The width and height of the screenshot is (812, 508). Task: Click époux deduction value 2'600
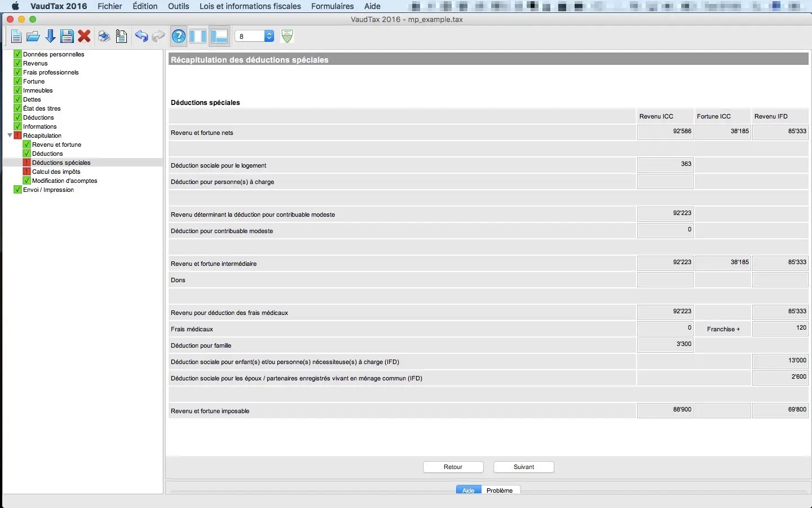pyautogui.click(x=780, y=378)
